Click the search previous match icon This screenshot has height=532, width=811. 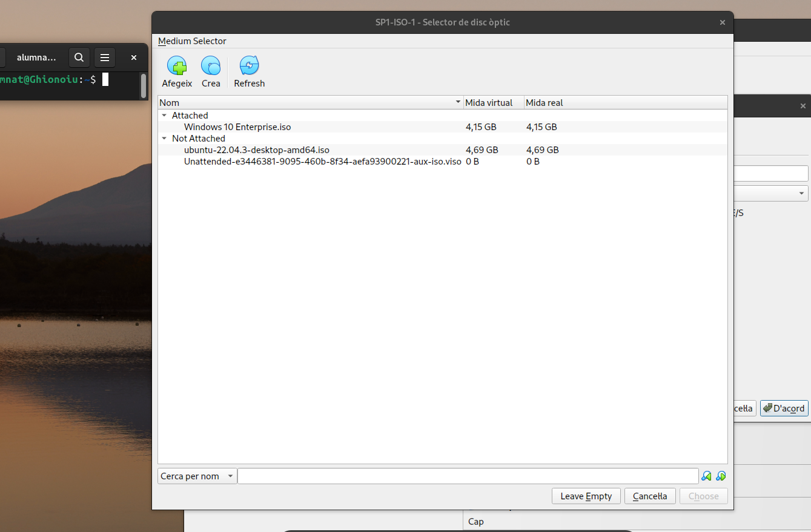706,476
